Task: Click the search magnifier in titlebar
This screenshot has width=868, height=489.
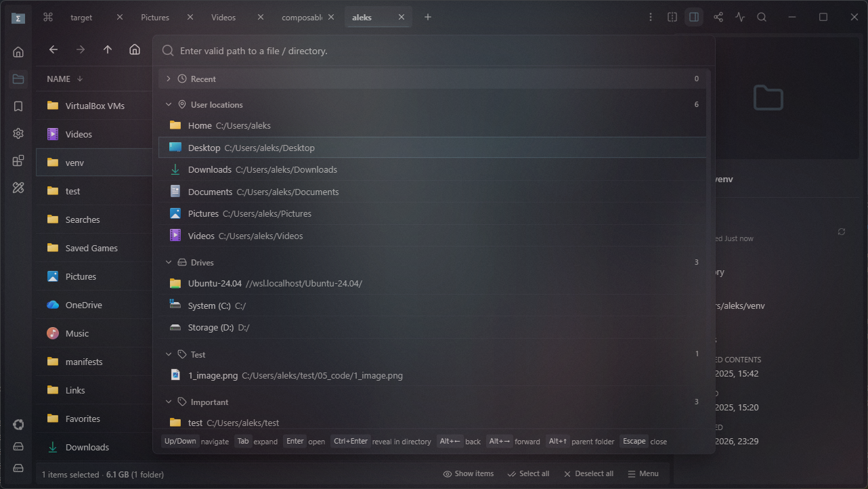Action: 762,17
